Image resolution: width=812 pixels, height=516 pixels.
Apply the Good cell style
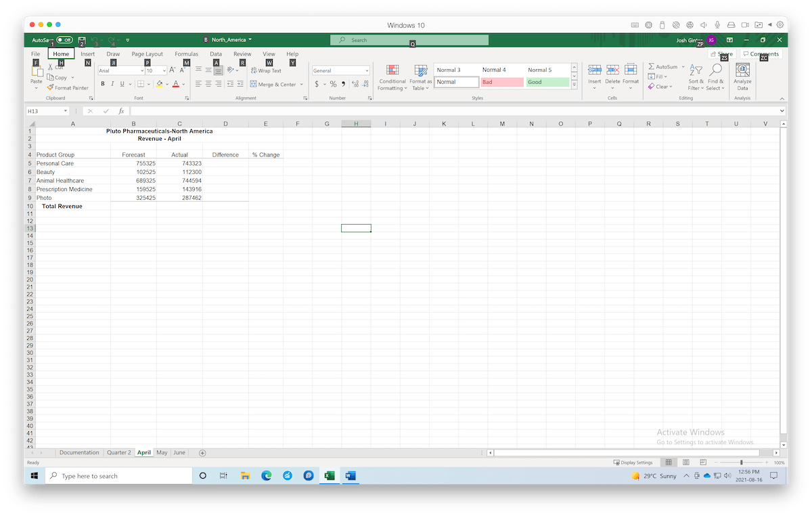(x=547, y=82)
